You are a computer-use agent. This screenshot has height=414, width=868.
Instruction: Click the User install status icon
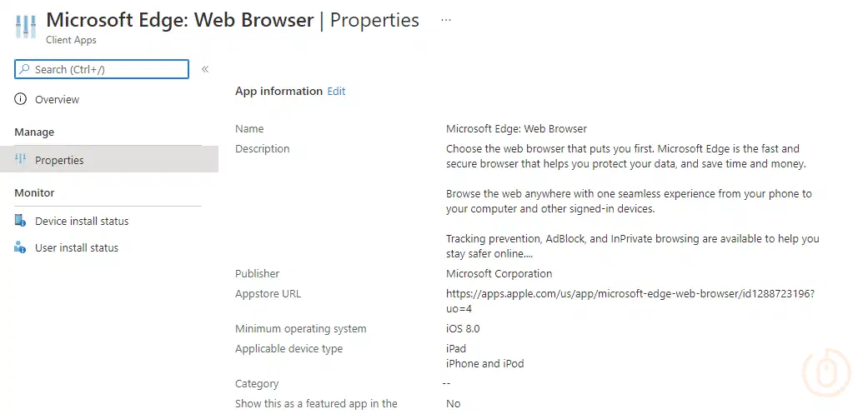(x=21, y=248)
